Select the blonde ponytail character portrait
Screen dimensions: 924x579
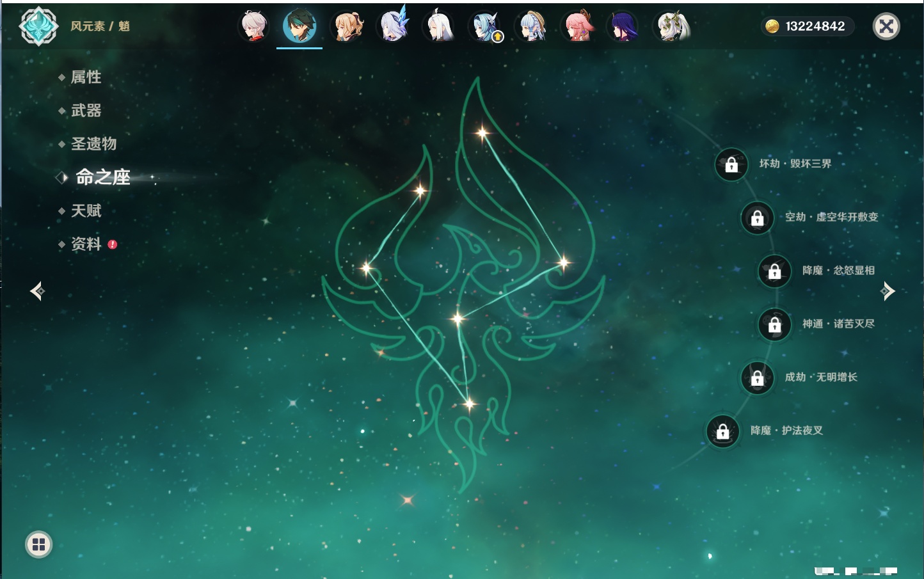tap(347, 27)
